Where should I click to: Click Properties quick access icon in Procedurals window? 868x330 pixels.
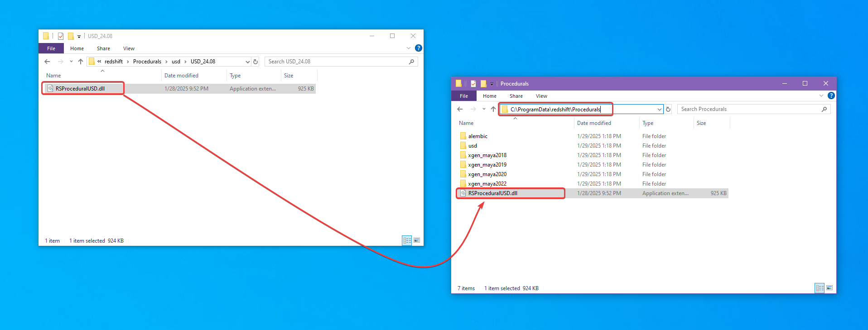coord(473,84)
